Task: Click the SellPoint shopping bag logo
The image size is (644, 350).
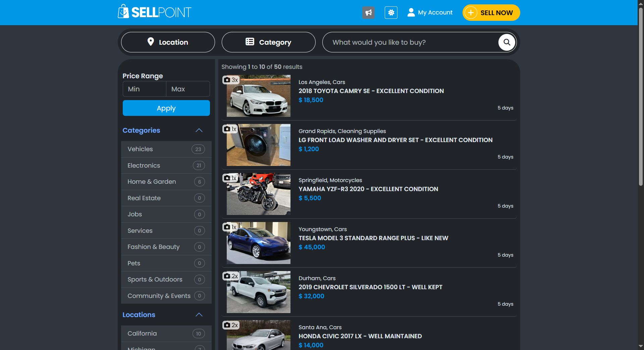Action: (x=123, y=12)
